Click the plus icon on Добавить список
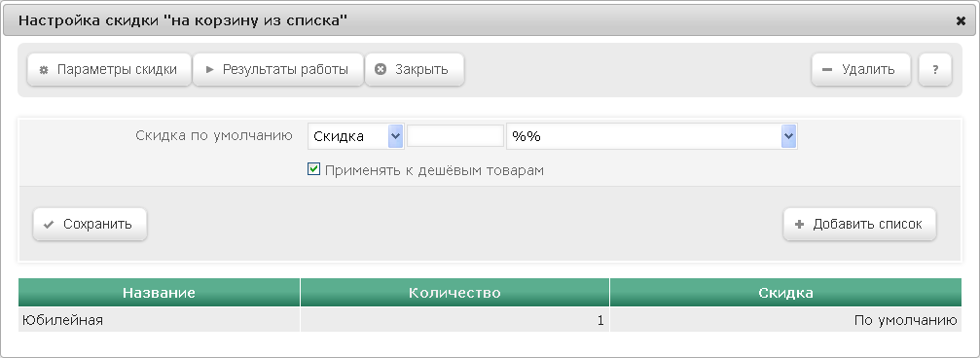The width and height of the screenshot is (980, 358). click(799, 225)
